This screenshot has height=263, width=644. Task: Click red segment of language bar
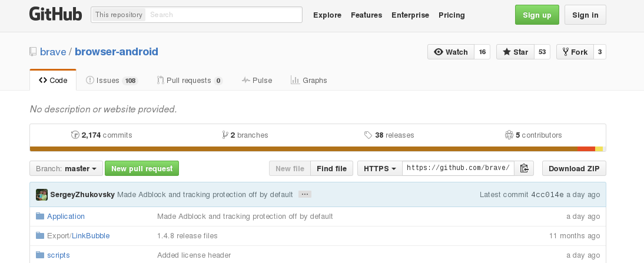pyautogui.click(x=586, y=149)
